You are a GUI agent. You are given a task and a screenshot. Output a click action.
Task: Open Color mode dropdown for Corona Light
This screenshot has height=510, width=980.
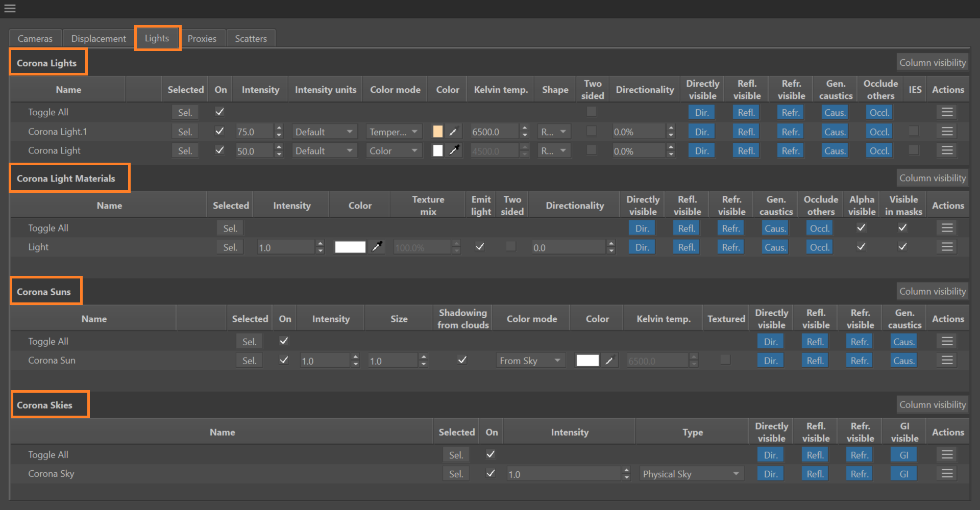tap(394, 150)
